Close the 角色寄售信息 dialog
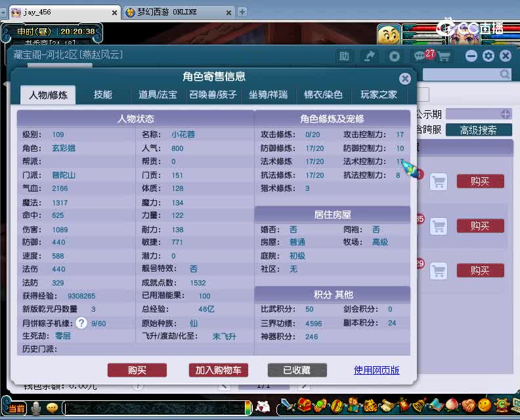 (x=404, y=79)
